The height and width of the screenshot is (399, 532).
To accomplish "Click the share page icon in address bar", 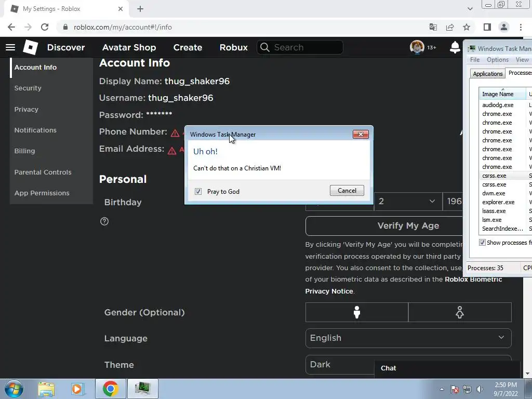I will pos(450,27).
